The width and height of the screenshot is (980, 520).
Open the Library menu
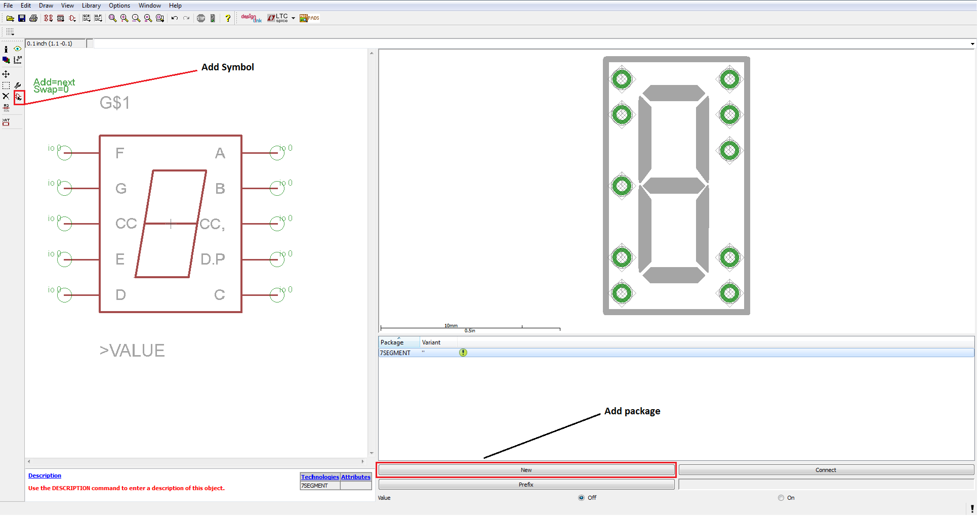[91, 6]
